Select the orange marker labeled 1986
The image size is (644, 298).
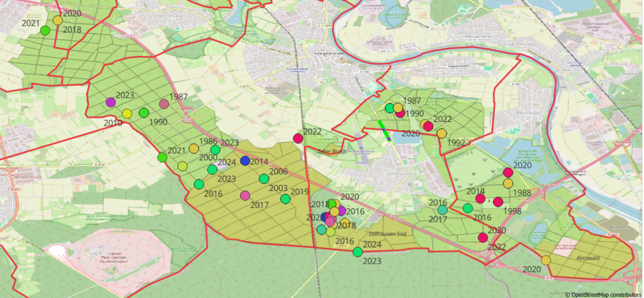pyautogui.click(x=194, y=148)
